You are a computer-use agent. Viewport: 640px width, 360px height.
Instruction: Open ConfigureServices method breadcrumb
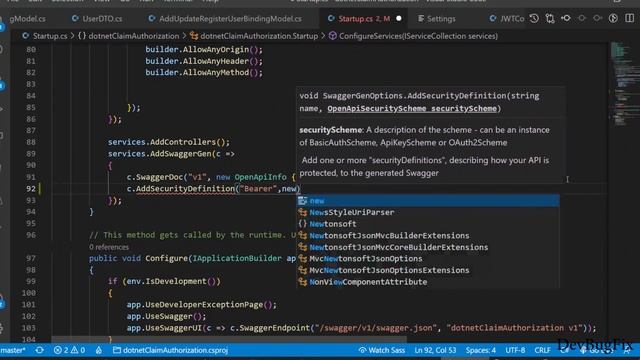413,36
